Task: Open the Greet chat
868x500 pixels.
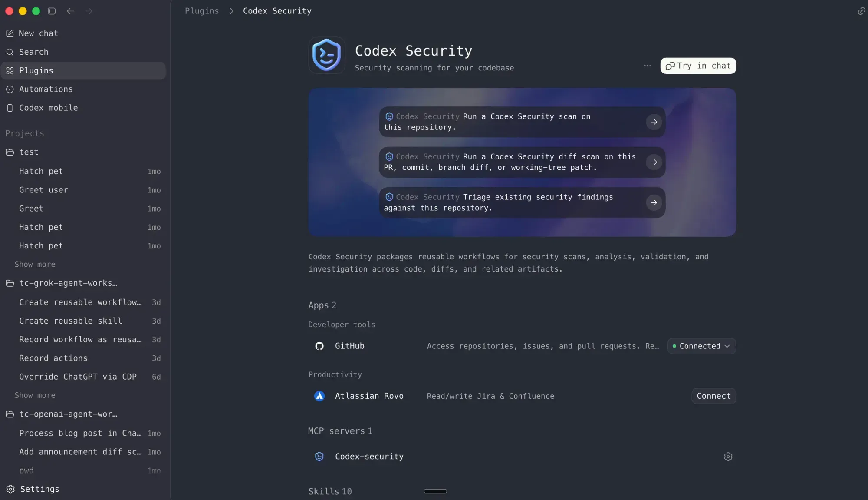Action: click(x=83, y=209)
